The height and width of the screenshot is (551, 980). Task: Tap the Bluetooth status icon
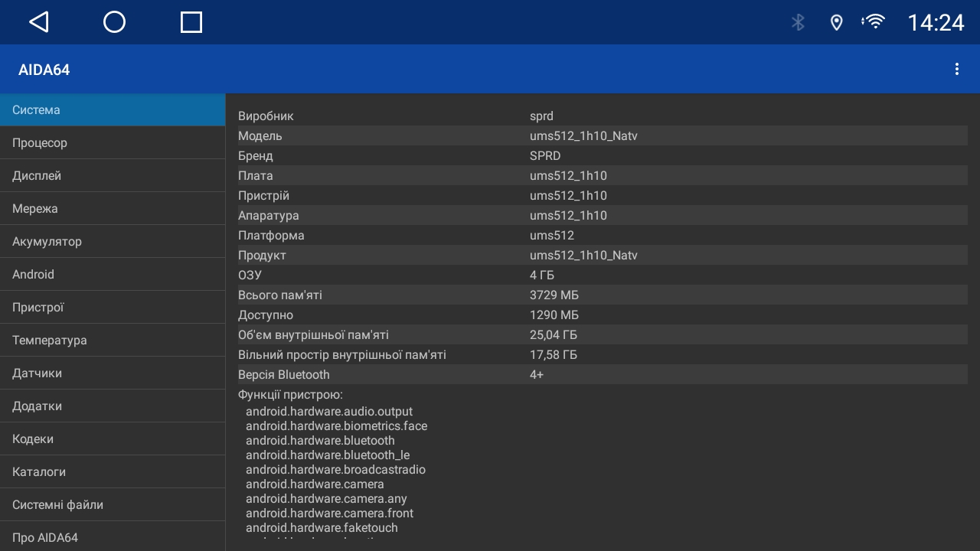[798, 22]
